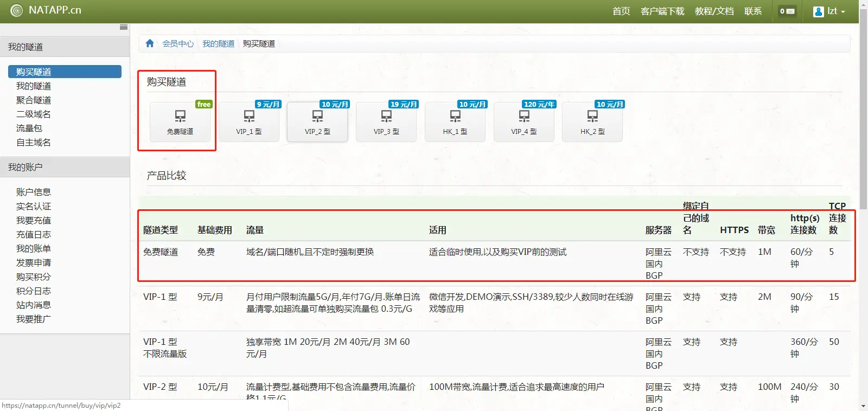The width and height of the screenshot is (868, 411).
Task: Open 教程/文档 in the top navigation
Action: pyautogui.click(x=714, y=11)
